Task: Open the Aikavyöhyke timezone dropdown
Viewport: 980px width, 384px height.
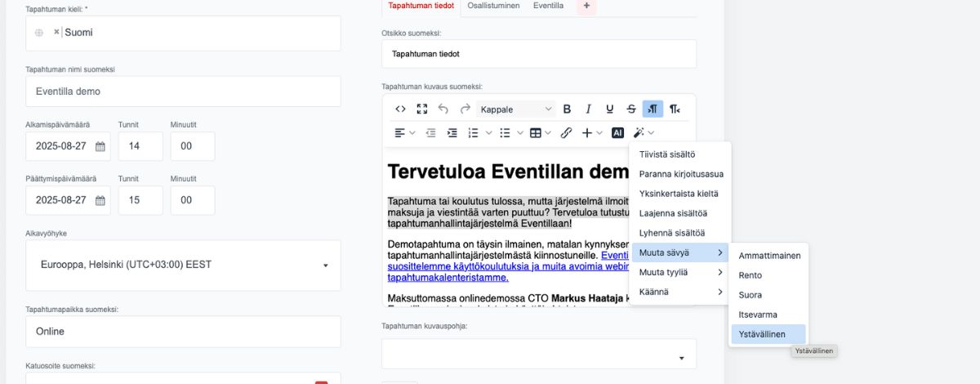Action: point(183,265)
